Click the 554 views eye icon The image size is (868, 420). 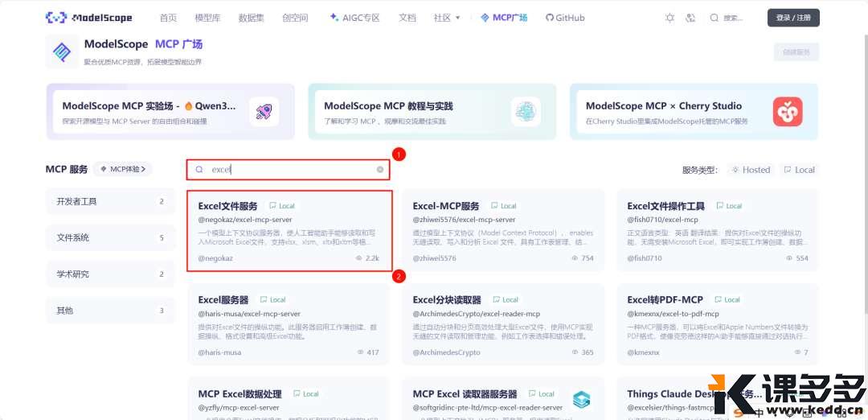click(789, 258)
